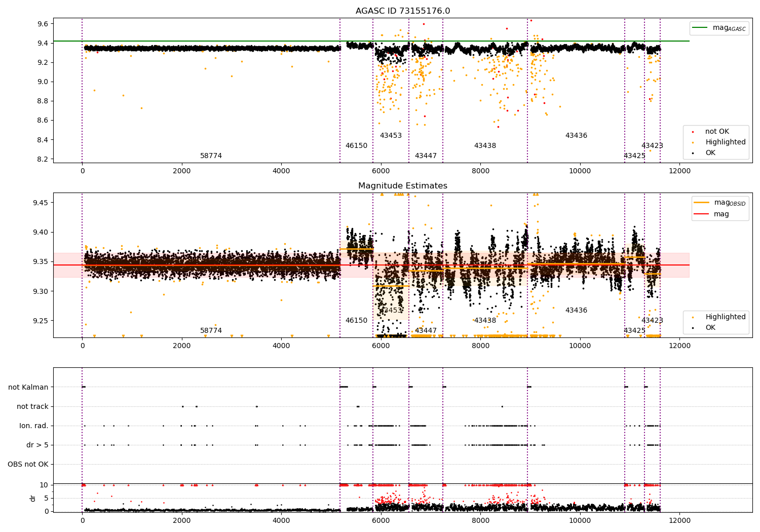This screenshot has width=760, height=532.
Task: Click 'OK' legend entry in top plot
Action: [710, 153]
